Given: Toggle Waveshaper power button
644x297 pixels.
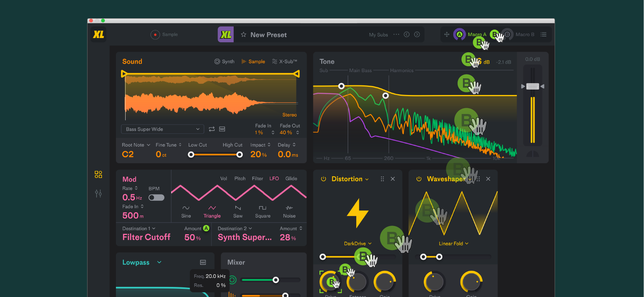Looking at the screenshot, I should (419, 179).
